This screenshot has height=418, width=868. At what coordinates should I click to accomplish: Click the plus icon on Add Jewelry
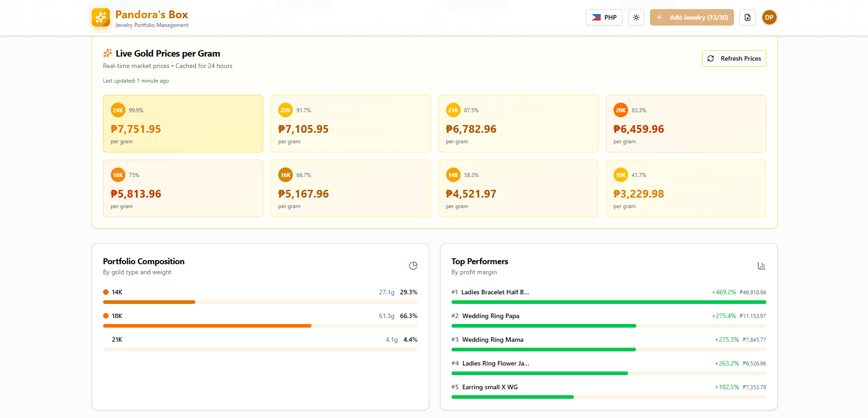point(659,17)
